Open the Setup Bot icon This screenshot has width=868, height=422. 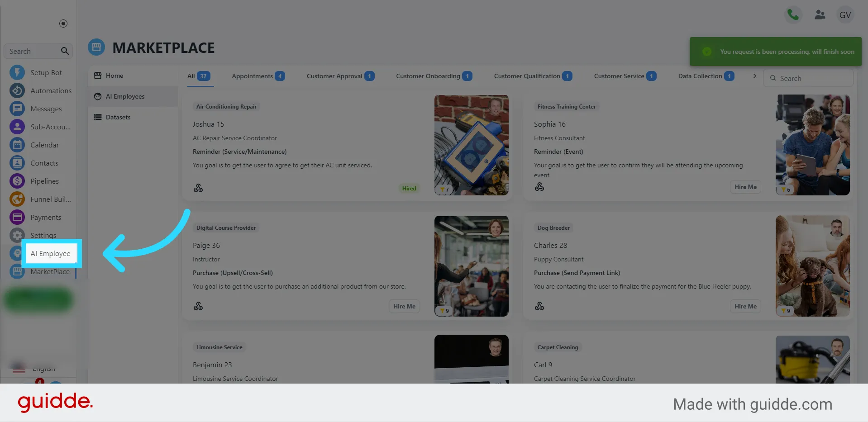tap(17, 72)
